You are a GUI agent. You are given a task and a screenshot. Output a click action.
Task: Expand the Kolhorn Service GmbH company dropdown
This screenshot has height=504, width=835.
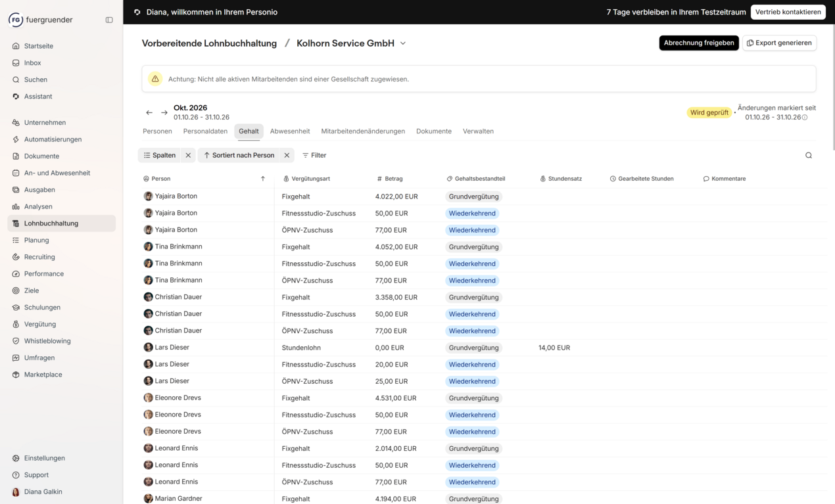point(403,43)
